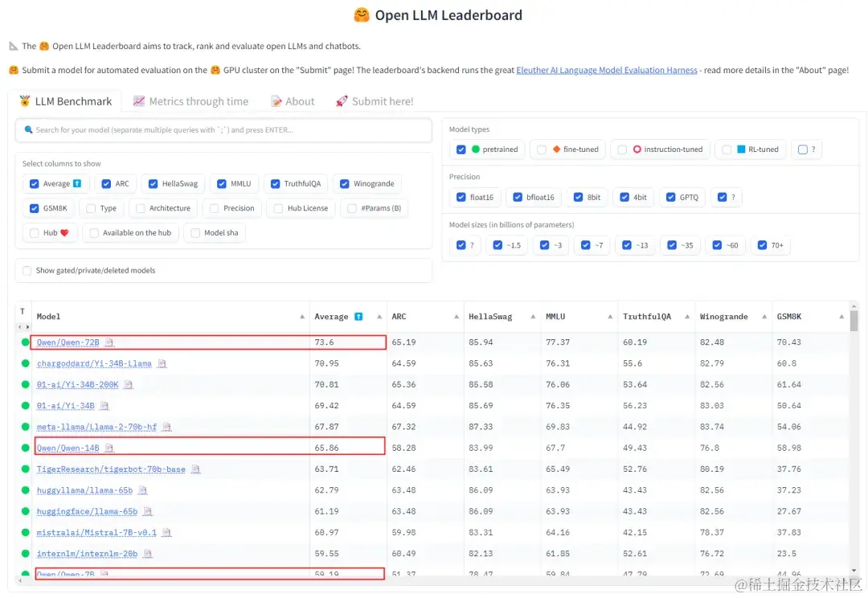Viewport: 868px width, 598px height.
Task: Sort by GSM8K column using header arrow
Action: pos(841,317)
